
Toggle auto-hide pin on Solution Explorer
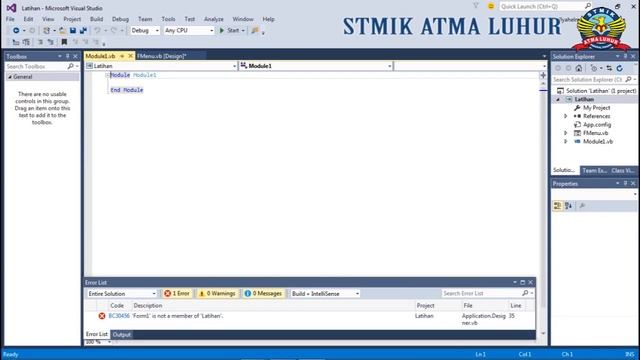625,56
